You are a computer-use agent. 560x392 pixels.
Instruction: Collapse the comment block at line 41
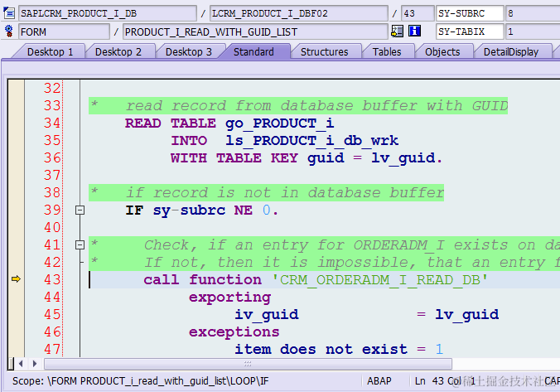tap(80, 245)
